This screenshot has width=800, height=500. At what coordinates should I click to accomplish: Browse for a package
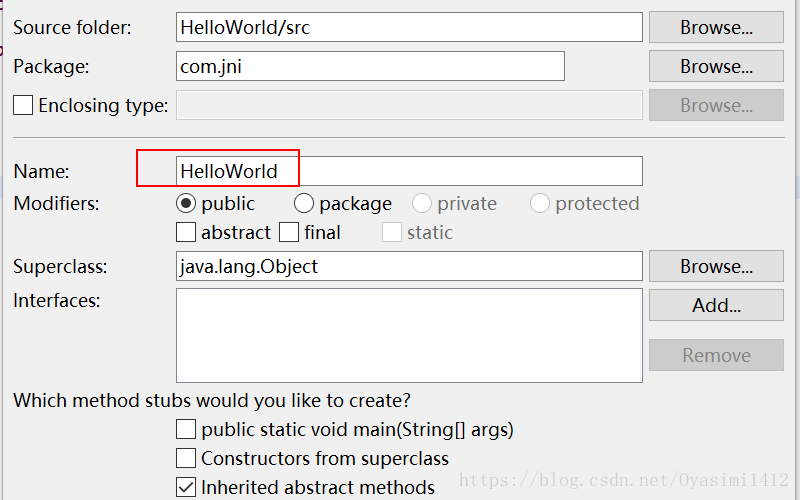(716, 66)
